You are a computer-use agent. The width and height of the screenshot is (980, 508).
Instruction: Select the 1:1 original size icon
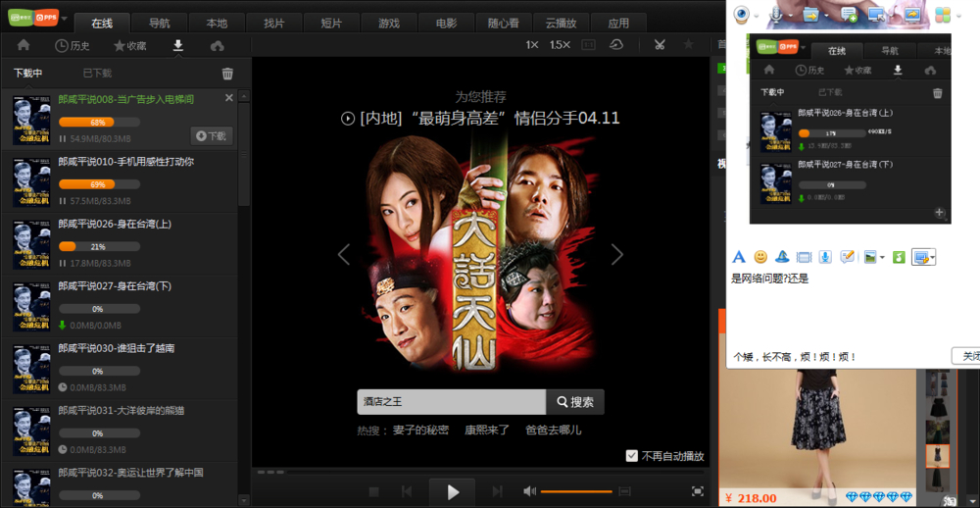click(588, 45)
